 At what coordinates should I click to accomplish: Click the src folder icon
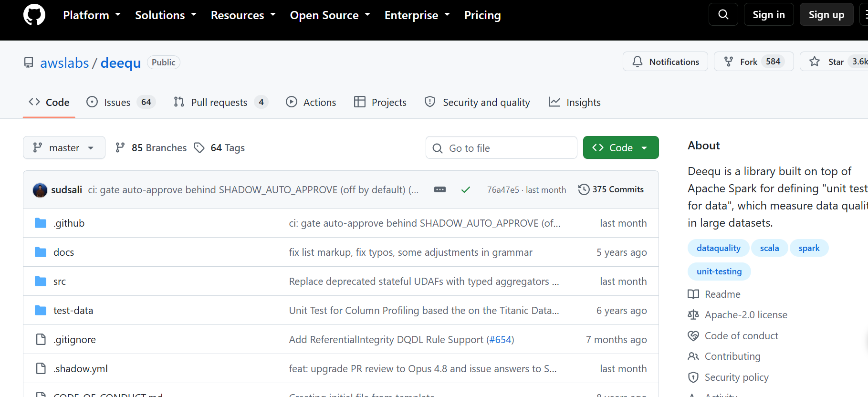(41, 282)
